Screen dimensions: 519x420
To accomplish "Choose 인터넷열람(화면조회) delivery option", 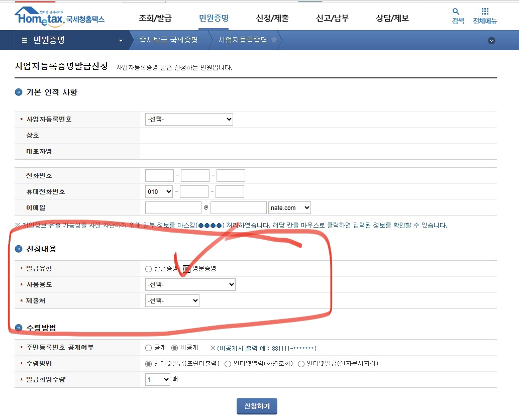I will pos(229,363).
